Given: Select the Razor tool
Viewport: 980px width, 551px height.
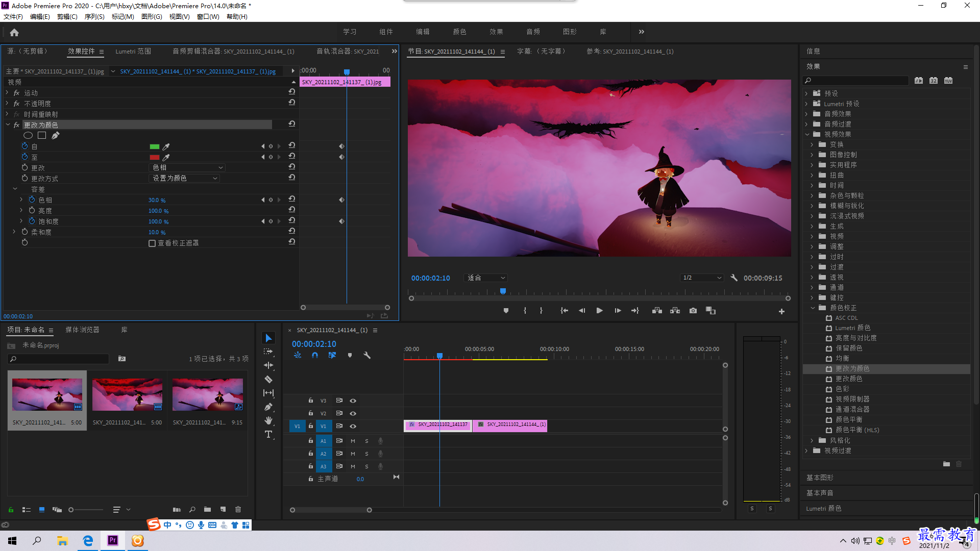Looking at the screenshot, I should 268,379.
